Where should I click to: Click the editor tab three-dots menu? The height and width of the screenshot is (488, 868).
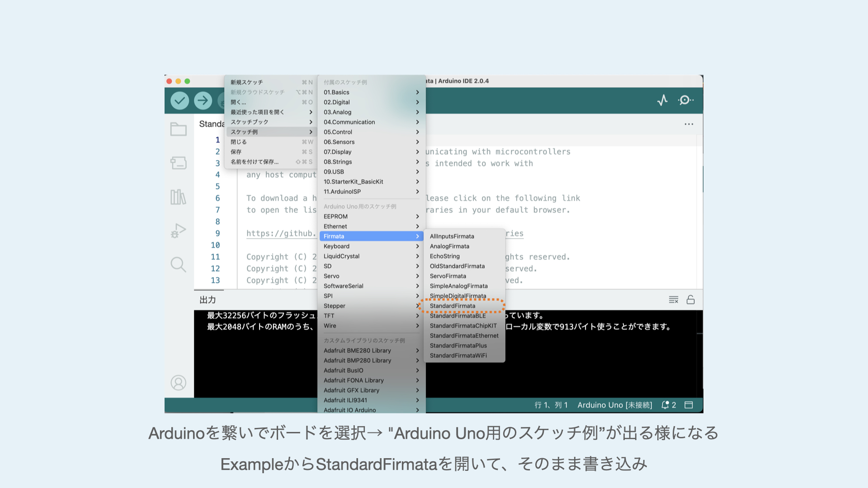689,124
